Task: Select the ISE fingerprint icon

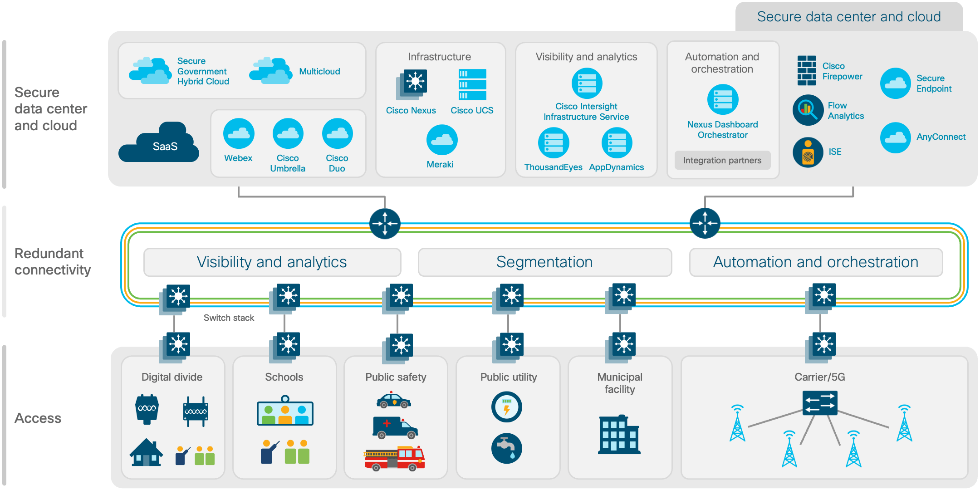Action: (x=808, y=152)
